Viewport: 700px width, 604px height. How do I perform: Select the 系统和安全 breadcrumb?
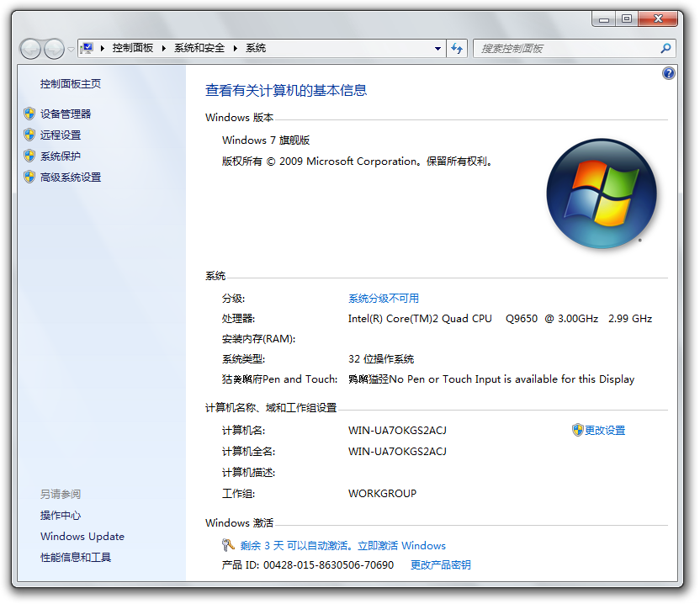tap(199, 48)
